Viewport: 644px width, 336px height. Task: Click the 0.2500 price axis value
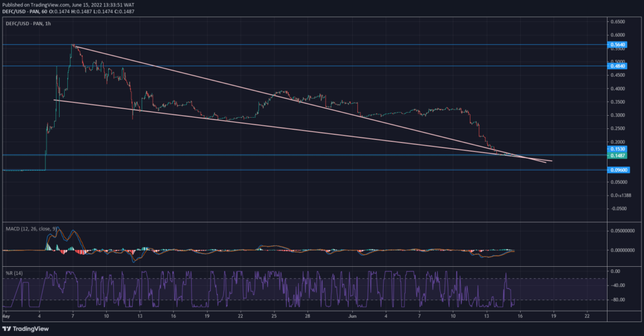[x=618, y=128]
